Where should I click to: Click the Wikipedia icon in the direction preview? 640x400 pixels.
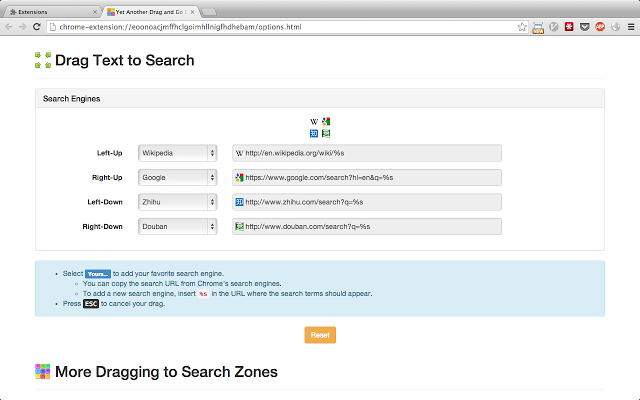[x=314, y=122]
